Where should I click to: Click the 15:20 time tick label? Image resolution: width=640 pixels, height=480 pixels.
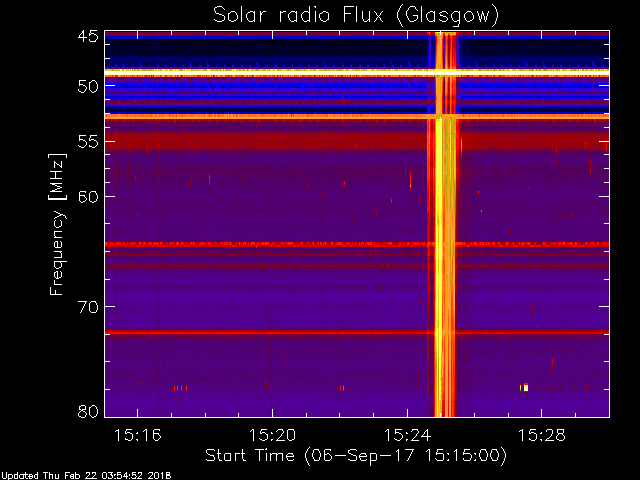pos(272,436)
